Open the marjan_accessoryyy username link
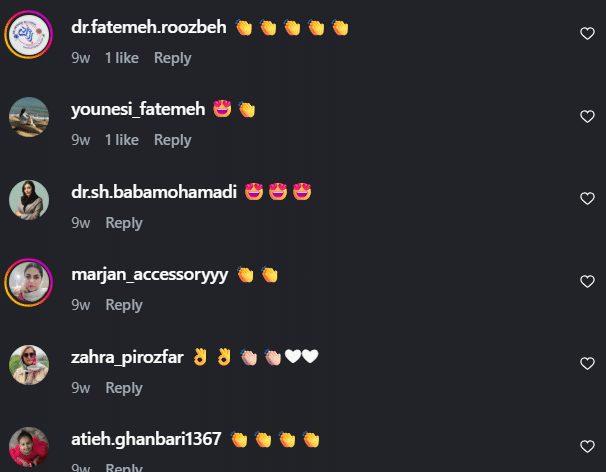Image resolution: width=606 pixels, height=472 pixels. (x=150, y=275)
